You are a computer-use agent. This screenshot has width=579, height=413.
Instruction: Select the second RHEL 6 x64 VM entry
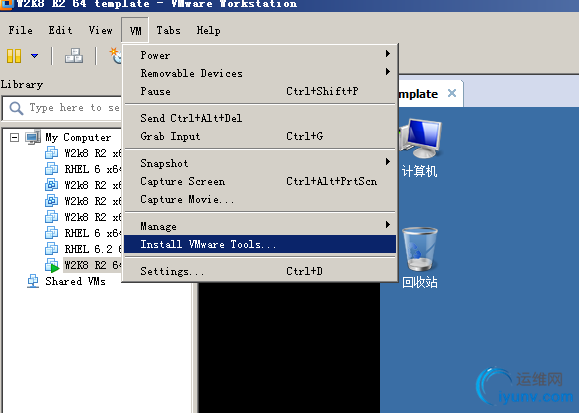click(93, 233)
